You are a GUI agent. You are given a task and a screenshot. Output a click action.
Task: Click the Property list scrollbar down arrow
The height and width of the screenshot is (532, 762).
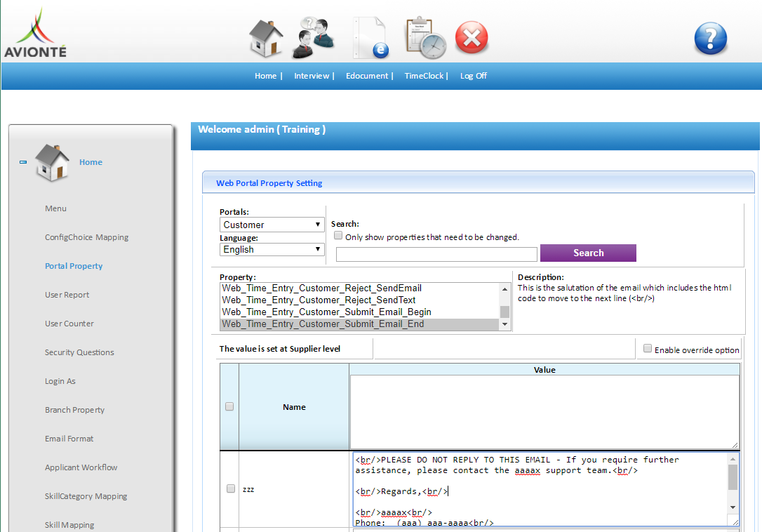(504, 325)
